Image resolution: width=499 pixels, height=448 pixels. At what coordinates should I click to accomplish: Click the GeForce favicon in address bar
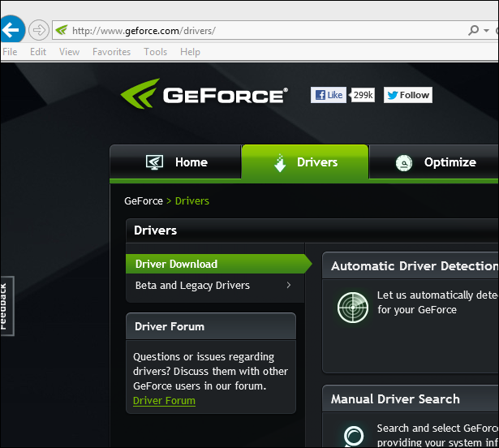click(x=62, y=30)
